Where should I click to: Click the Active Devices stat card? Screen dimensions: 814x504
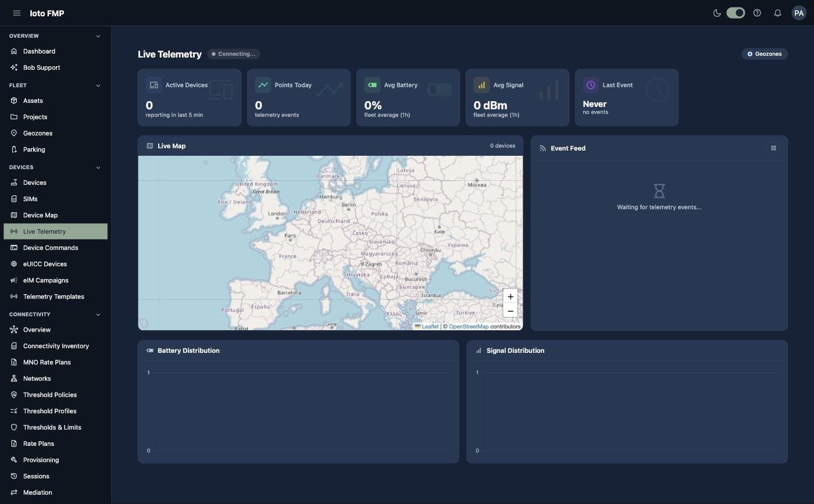(x=190, y=98)
